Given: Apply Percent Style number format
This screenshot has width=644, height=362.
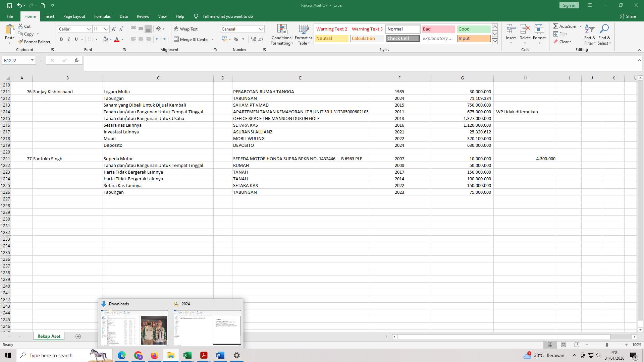Looking at the screenshot, I should pyautogui.click(x=236, y=39).
